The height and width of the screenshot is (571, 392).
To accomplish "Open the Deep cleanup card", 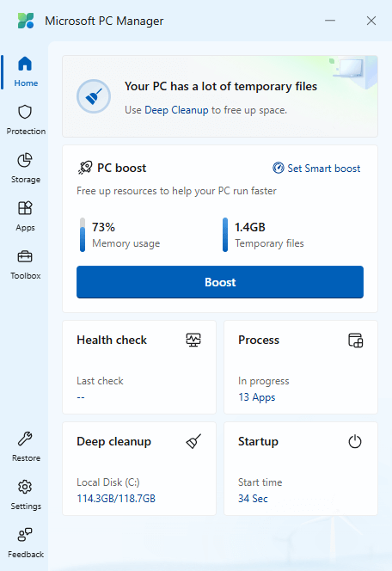I will (139, 469).
